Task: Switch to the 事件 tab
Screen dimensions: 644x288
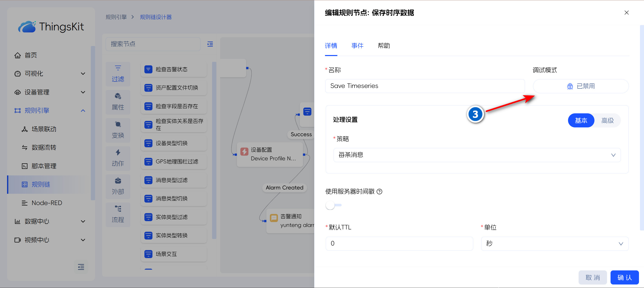Action: (357, 46)
